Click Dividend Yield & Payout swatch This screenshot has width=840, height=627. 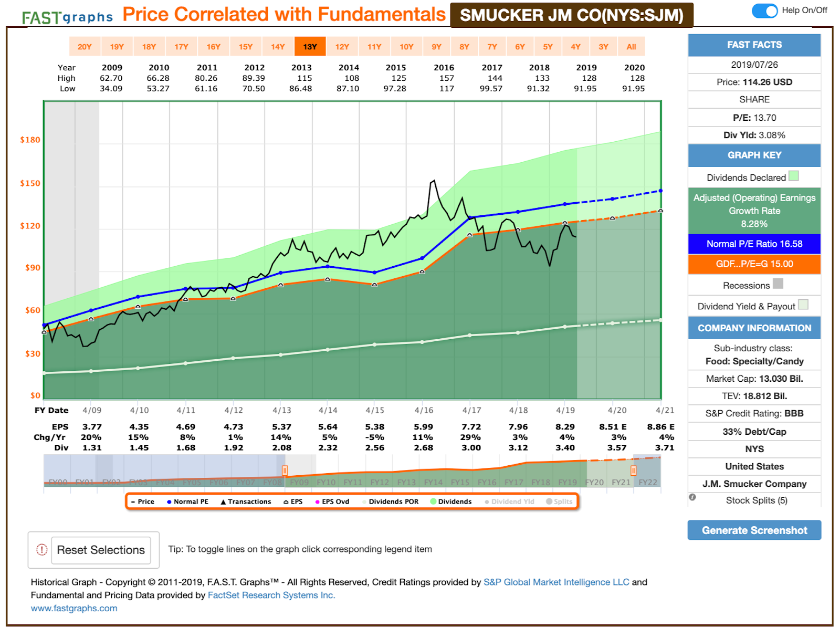coord(803,305)
